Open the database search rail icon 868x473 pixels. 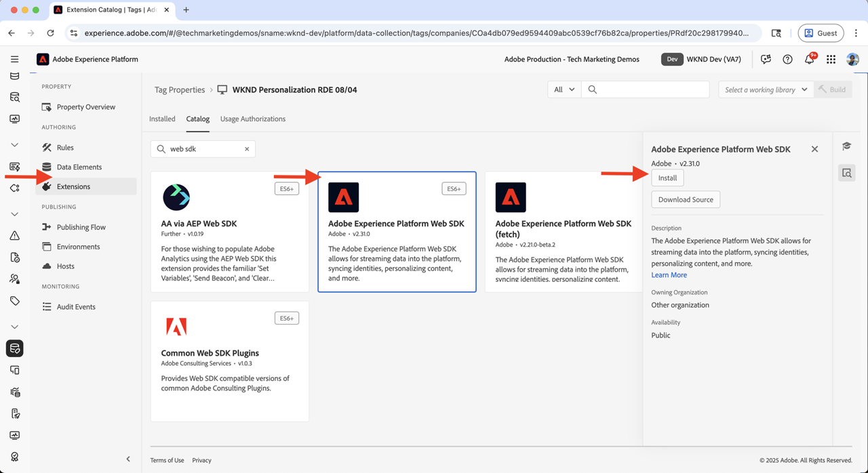coord(14,98)
